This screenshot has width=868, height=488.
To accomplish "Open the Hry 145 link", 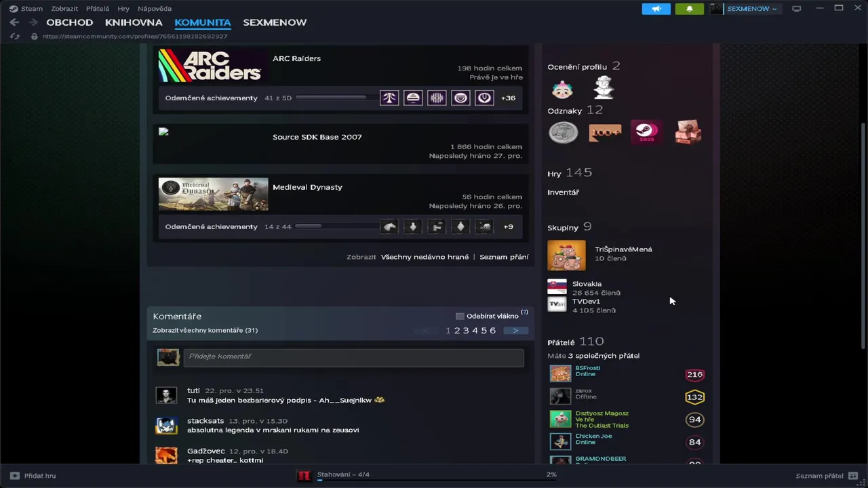I will 570,173.
